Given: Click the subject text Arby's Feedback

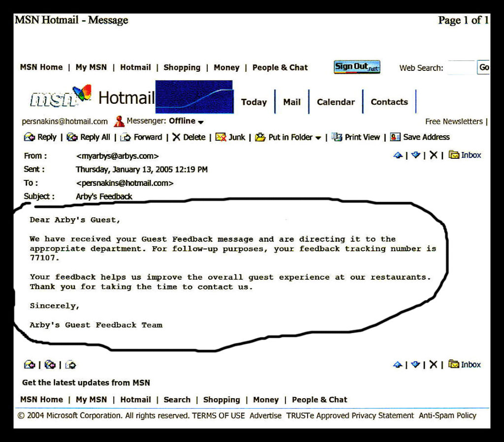Looking at the screenshot, I should (104, 197).
